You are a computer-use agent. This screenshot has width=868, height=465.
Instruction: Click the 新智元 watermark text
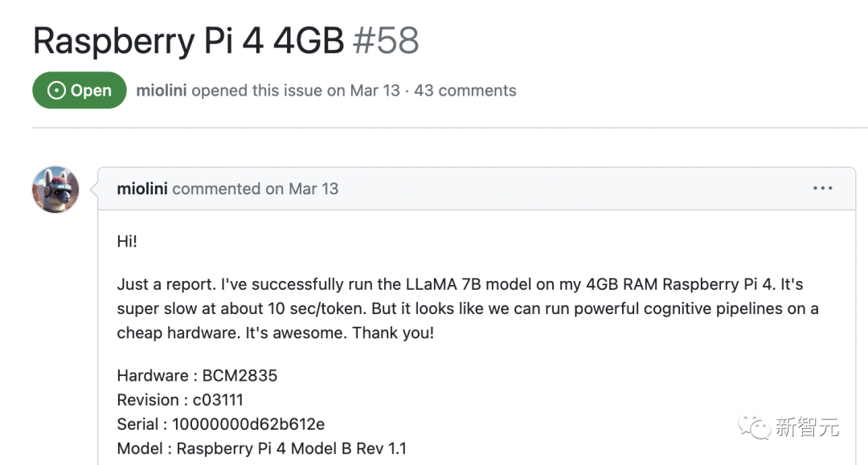tap(807, 426)
